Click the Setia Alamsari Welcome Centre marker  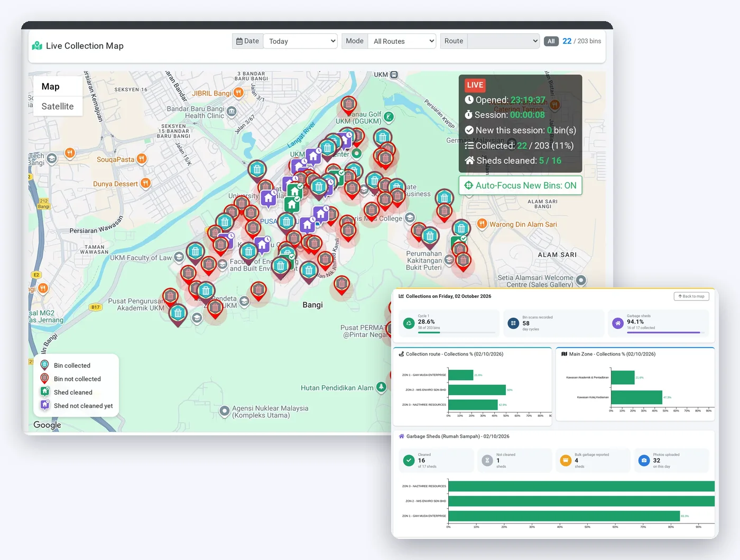click(581, 280)
